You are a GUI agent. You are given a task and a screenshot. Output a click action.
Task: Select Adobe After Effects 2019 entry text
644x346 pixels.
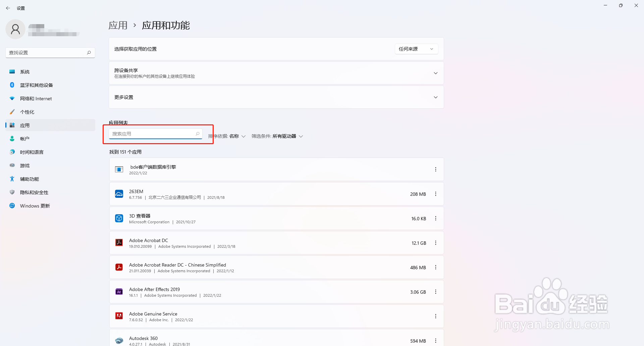coord(154,289)
